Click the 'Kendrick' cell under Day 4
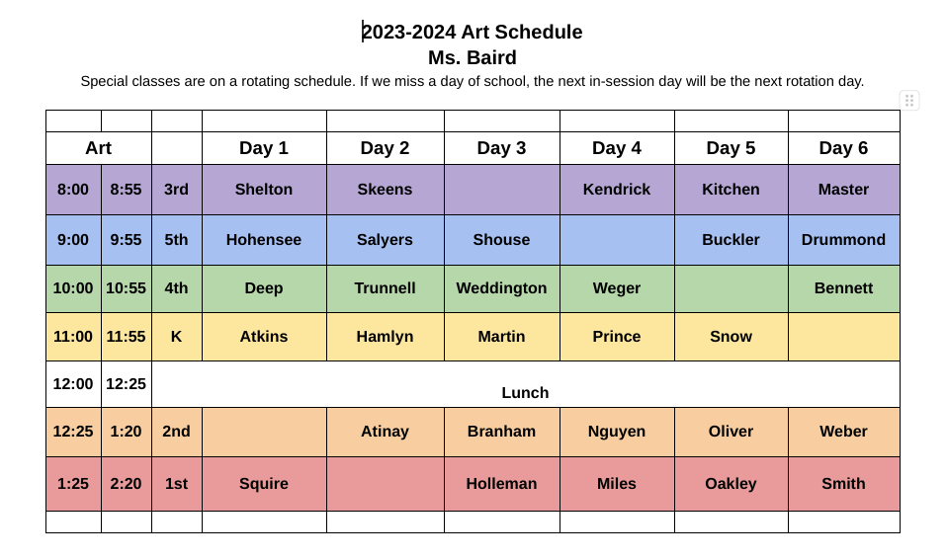This screenshot has height=560, width=947. tap(617, 190)
